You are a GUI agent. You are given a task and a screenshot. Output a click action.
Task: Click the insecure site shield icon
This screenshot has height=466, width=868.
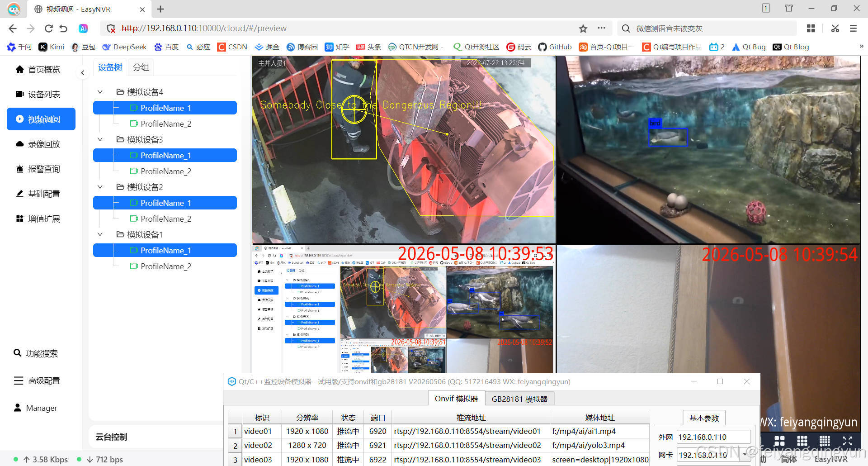[111, 29]
